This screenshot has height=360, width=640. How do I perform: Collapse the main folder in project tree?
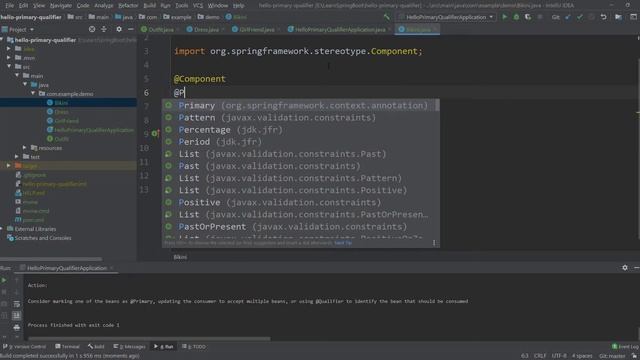tap(17, 76)
